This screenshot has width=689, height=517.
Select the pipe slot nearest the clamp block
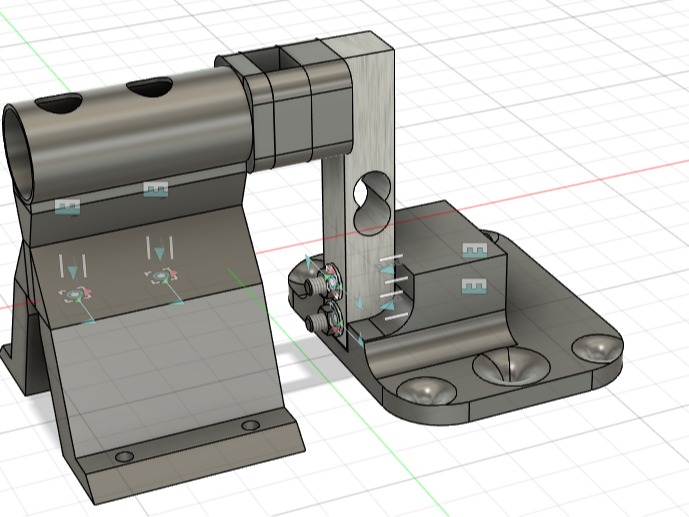pyautogui.click(x=149, y=87)
